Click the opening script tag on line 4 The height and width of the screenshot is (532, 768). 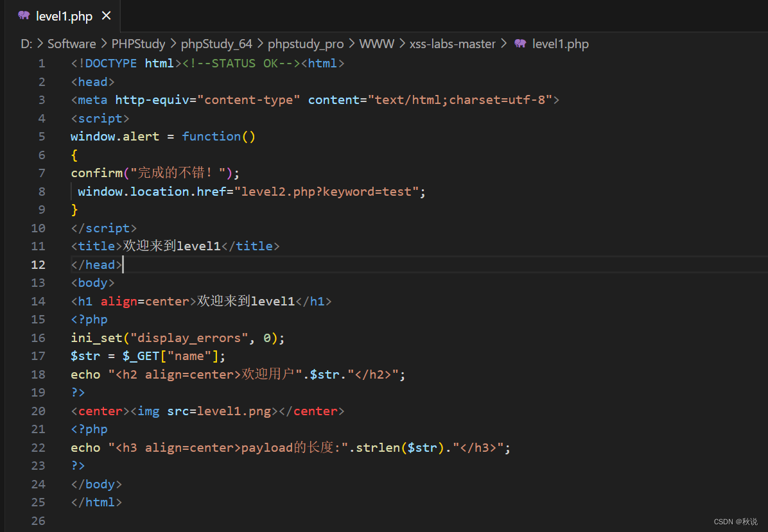point(100,119)
